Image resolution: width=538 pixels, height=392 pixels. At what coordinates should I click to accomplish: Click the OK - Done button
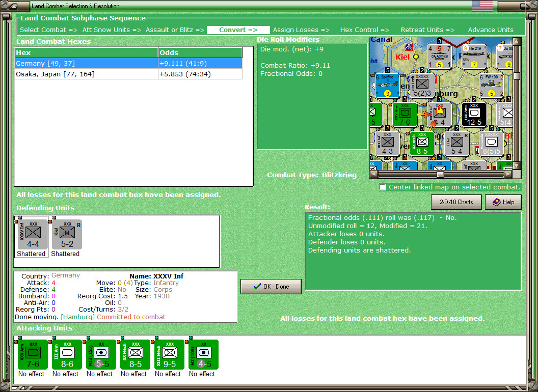(x=271, y=287)
